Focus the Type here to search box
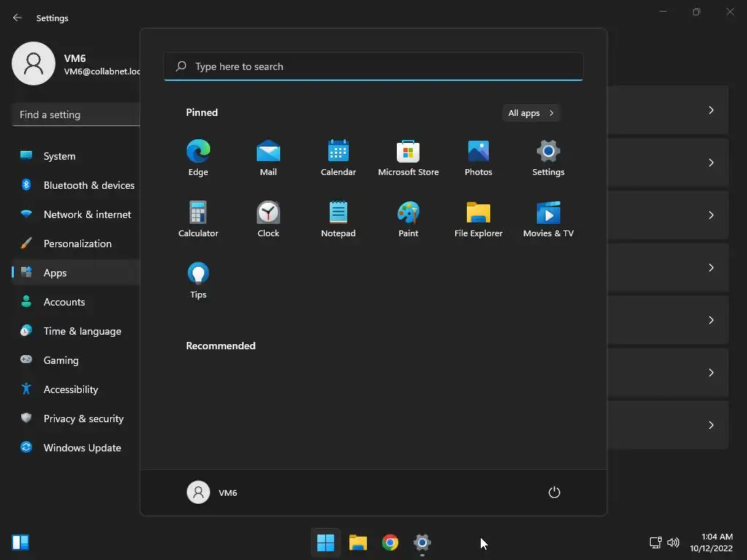Screen dimensions: 747x560 (373, 66)
